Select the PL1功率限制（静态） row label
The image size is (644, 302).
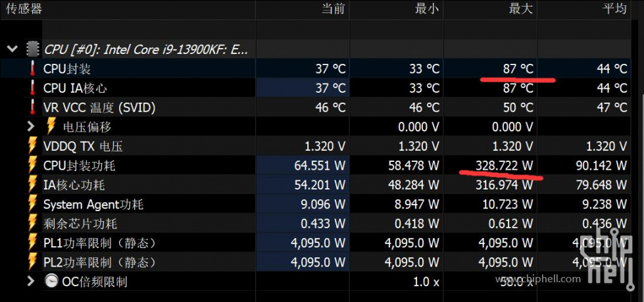point(100,243)
